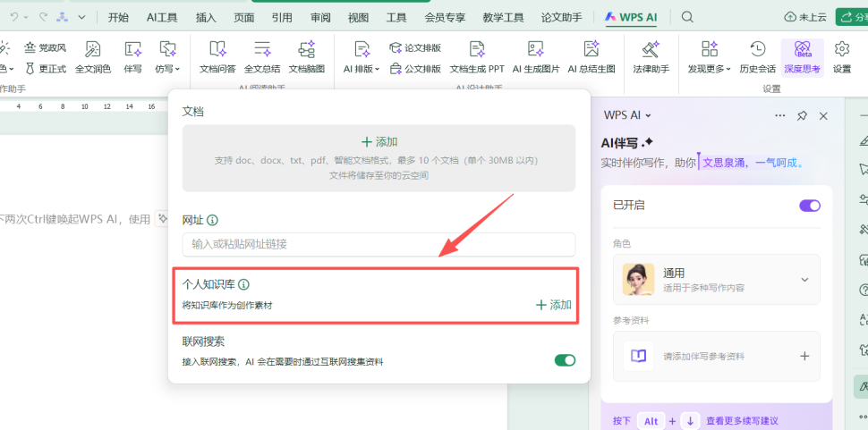Click the 联网搜索 heading text
This screenshot has height=430, width=868.
point(204,341)
